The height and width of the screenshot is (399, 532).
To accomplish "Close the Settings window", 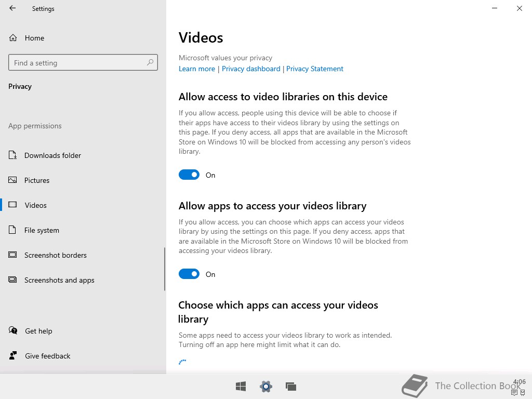I will 520,8.
